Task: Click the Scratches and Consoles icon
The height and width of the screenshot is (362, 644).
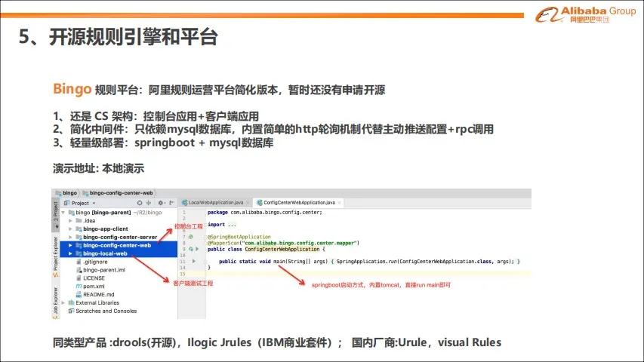Action: [x=71, y=311]
